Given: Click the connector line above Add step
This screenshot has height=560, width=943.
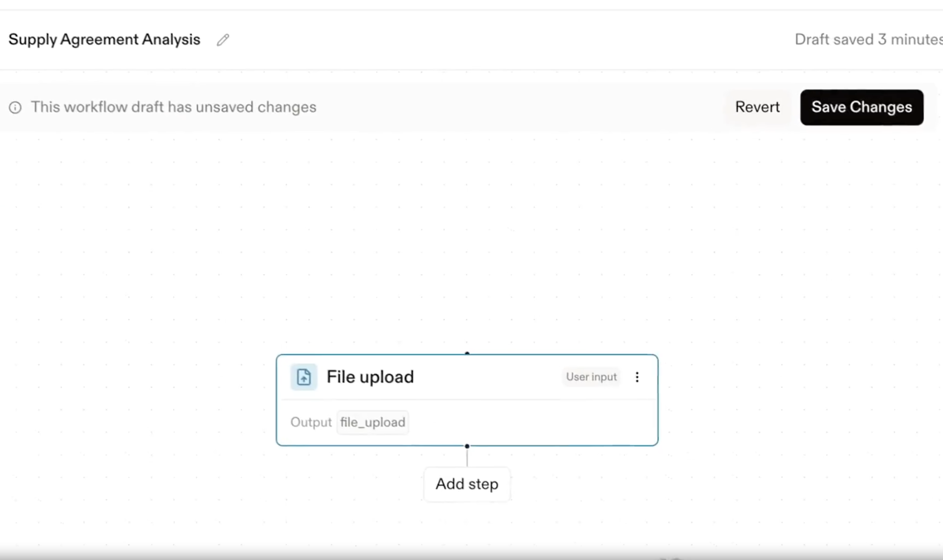Looking at the screenshot, I should pyautogui.click(x=467, y=457).
